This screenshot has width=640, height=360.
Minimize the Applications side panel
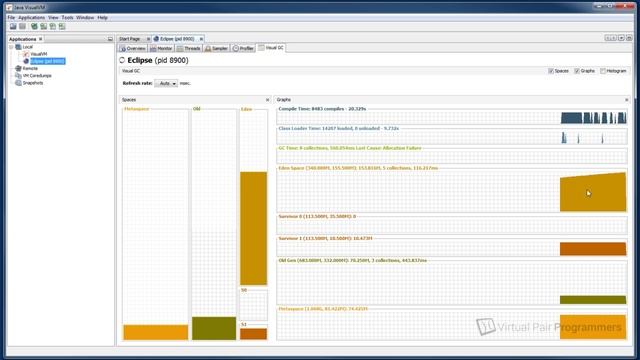[110, 39]
